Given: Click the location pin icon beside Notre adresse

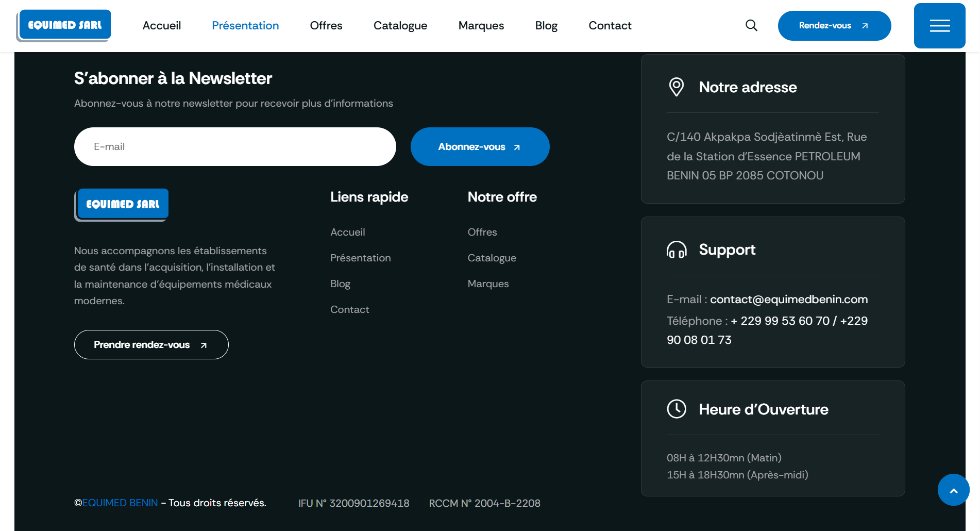Looking at the screenshot, I should click(x=676, y=87).
